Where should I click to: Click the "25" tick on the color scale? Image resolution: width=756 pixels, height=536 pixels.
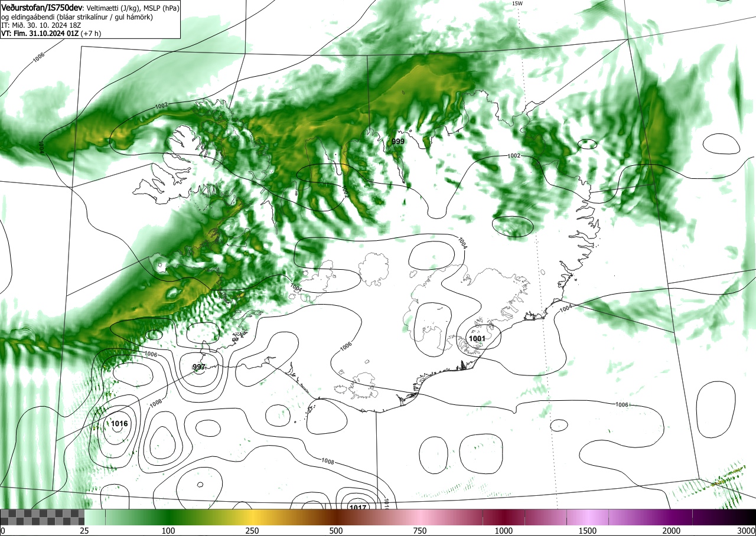click(x=84, y=531)
